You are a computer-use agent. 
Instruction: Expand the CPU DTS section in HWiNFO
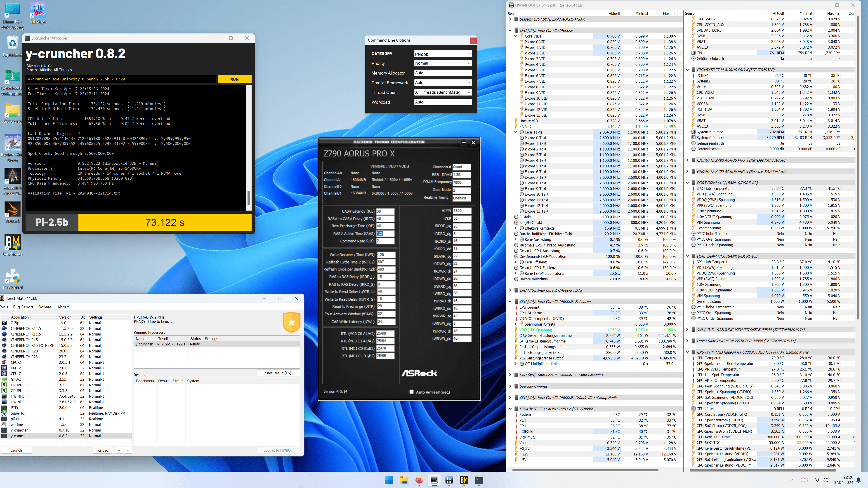coord(510,290)
